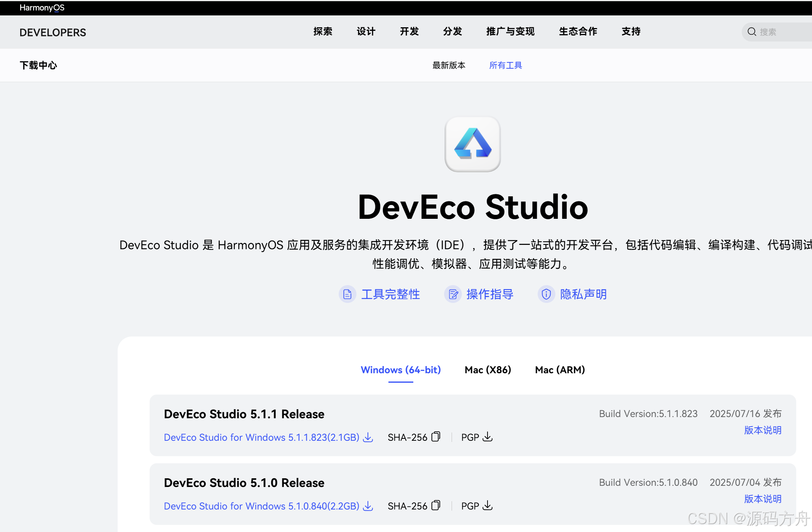
Task: Open the 探索 menu
Action: coord(323,32)
